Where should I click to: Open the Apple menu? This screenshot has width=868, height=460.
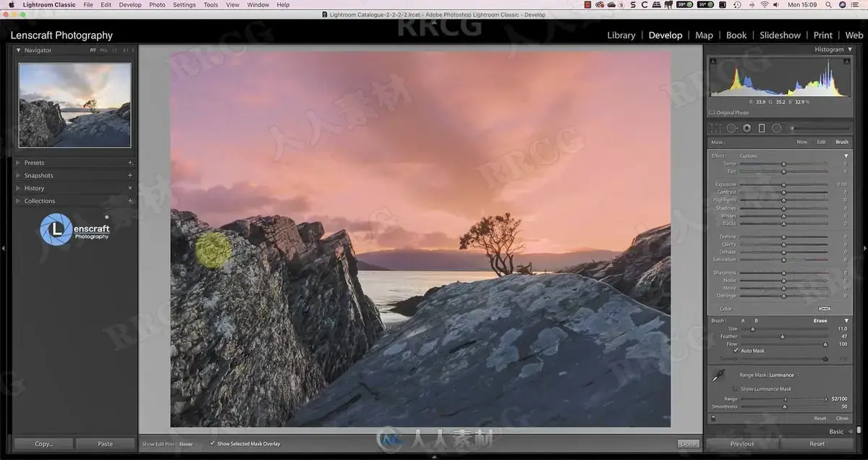coord(11,4)
